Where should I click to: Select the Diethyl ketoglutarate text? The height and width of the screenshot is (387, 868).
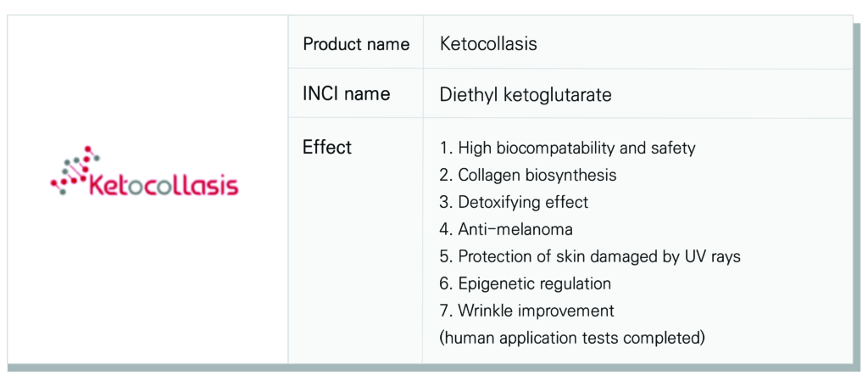coord(526,95)
